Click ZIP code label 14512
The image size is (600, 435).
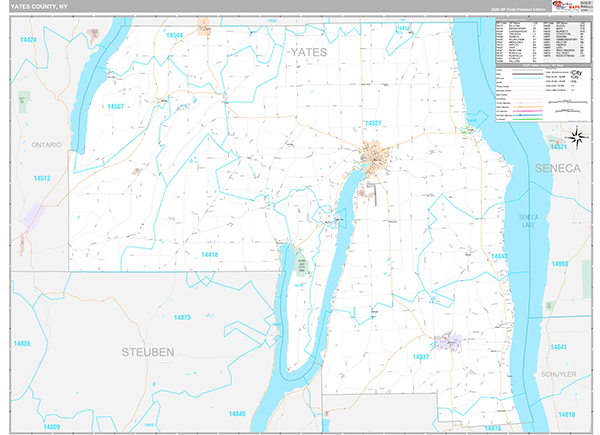click(42, 178)
